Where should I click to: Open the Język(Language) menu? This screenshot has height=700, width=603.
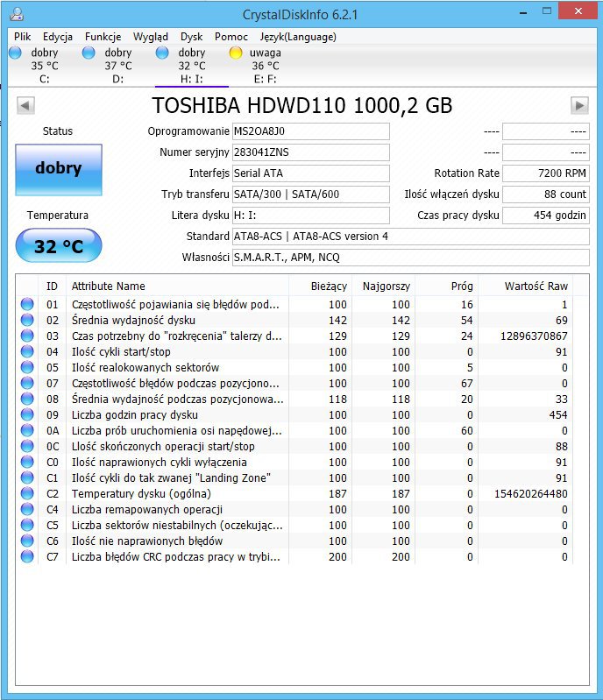point(298,37)
